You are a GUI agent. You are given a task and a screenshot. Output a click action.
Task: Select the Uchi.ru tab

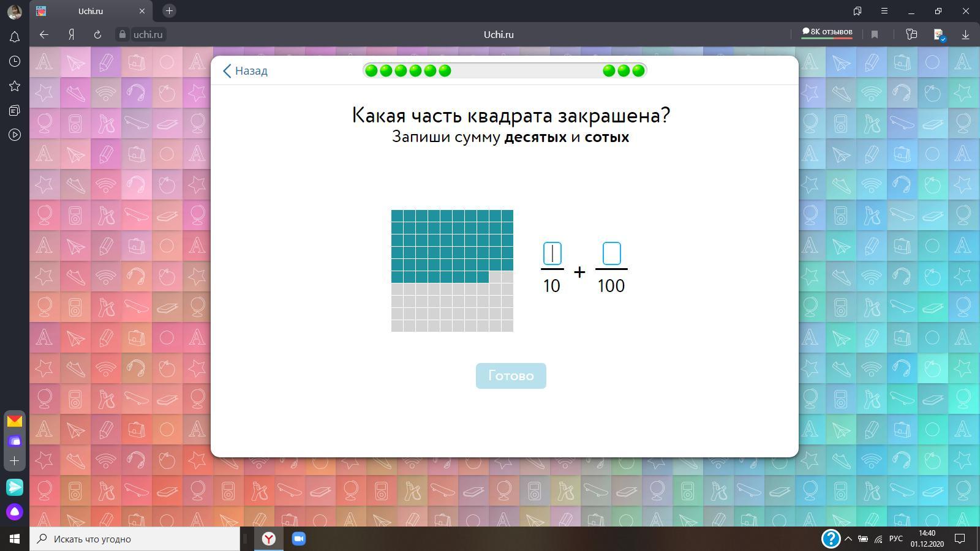tap(91, 11)
